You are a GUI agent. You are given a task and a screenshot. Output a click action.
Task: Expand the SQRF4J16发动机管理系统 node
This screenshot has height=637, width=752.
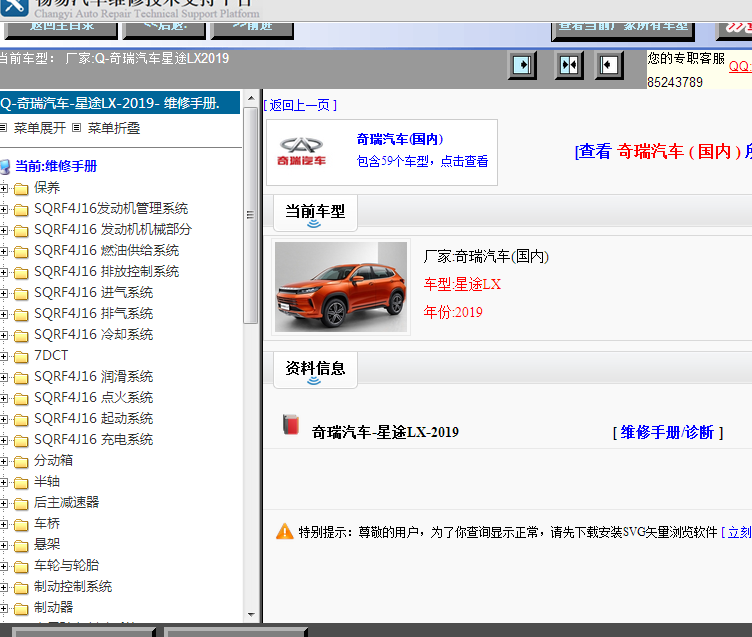click(x=4, y=210)
